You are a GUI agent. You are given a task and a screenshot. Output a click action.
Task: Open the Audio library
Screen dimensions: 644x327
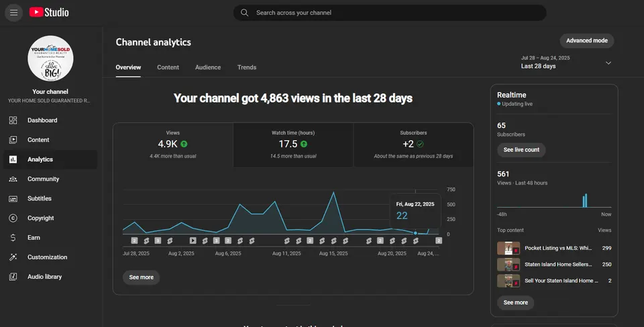point(50,277)
